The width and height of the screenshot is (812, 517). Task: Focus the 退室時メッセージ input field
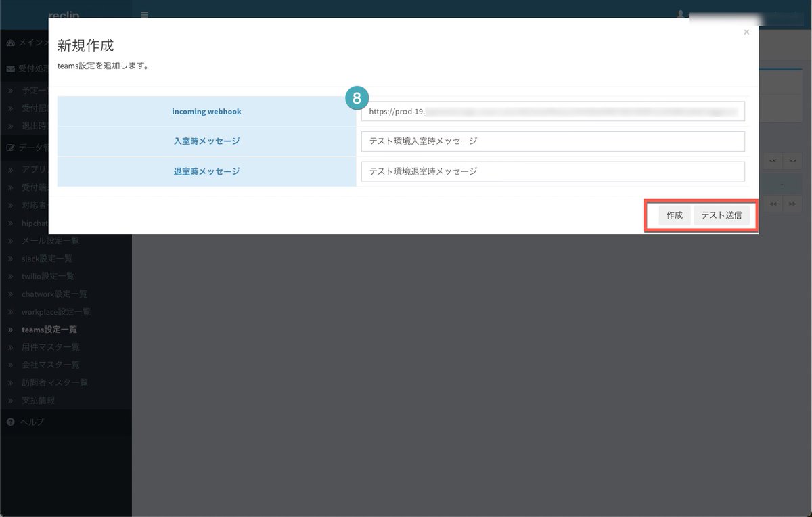click(553, 171)
